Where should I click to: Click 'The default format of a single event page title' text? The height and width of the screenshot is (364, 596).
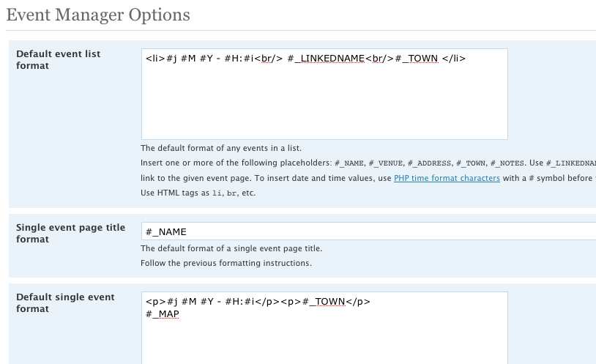pos(231,248)
